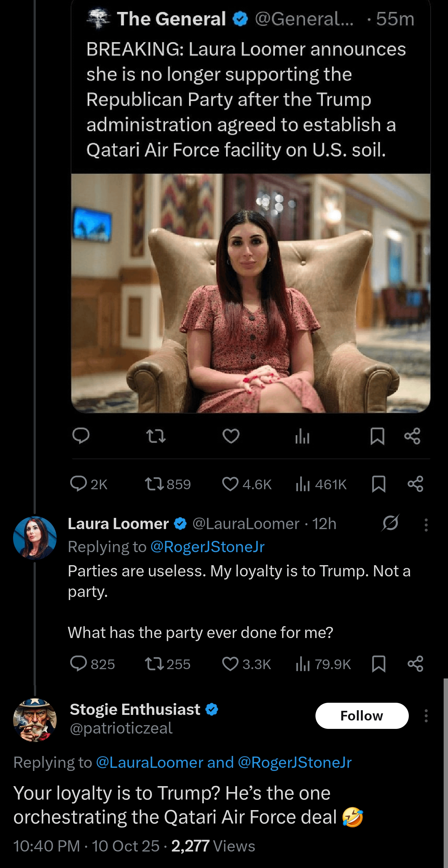Open the 2K replies on the post
Viewport: 448px width, 868px height.
78,484
